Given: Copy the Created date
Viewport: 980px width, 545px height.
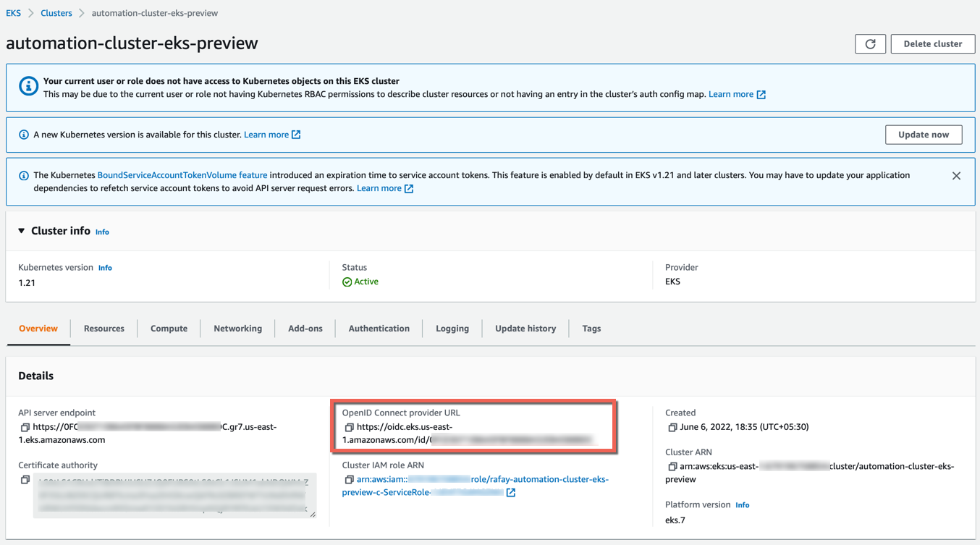Looking at the screenshot, I should coord(672,428).
